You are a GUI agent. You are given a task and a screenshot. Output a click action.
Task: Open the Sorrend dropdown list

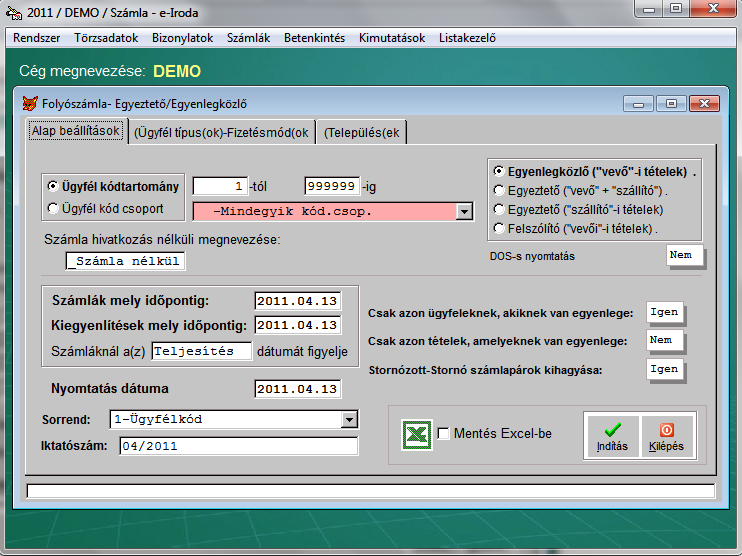pos(349,420)
